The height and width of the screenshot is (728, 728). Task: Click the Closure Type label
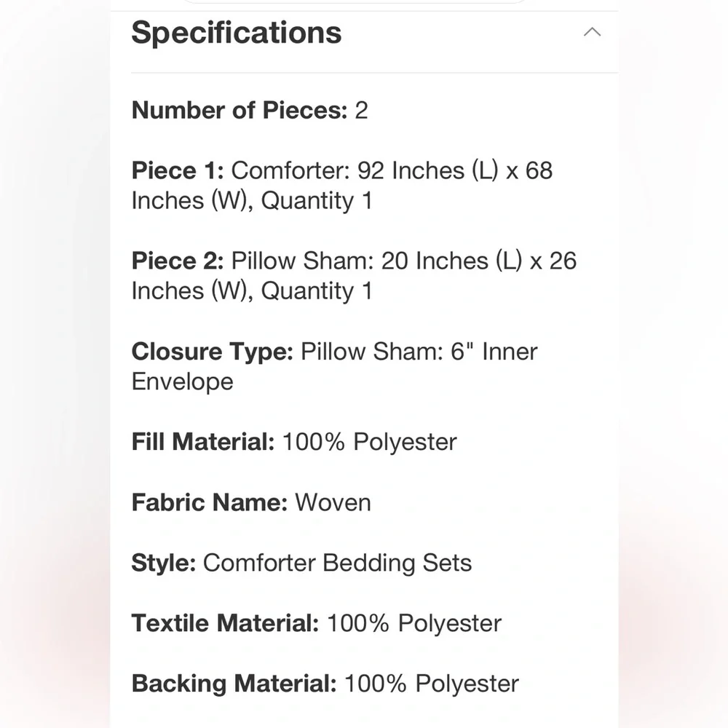212,352
